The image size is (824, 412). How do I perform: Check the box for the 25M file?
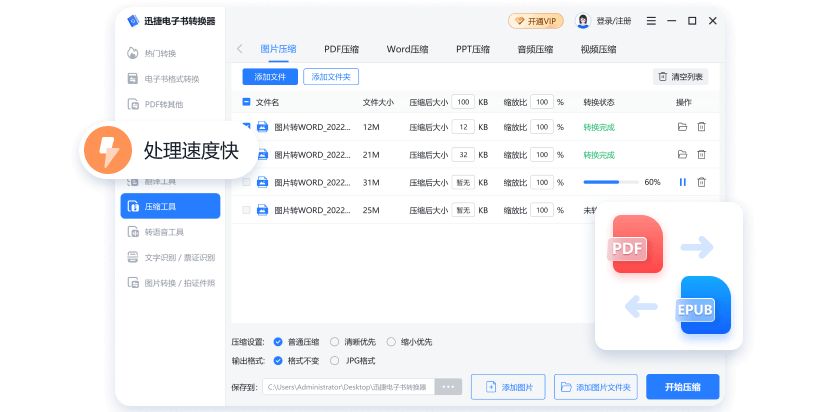tap(247, 210)
